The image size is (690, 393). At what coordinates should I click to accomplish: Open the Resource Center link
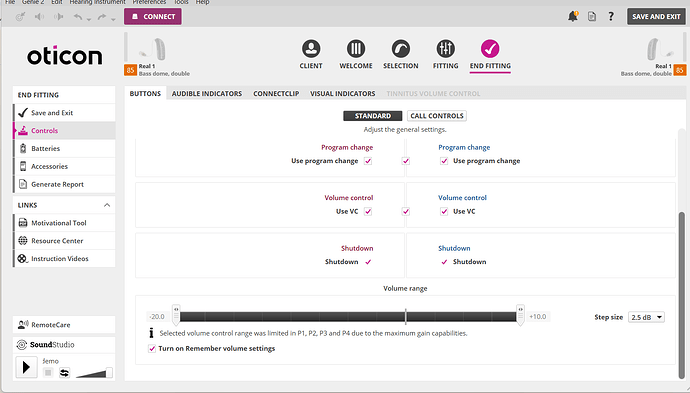64,241
